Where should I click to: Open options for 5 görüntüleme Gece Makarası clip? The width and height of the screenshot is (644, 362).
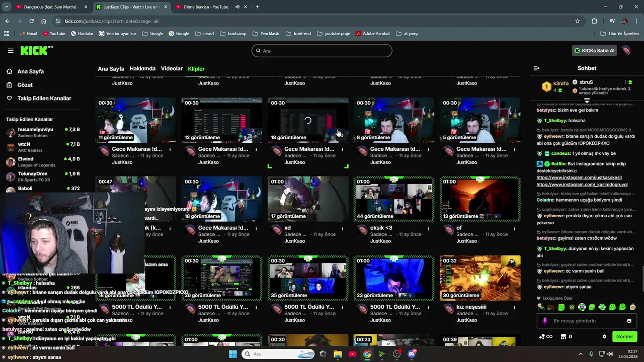click(514, 149)
